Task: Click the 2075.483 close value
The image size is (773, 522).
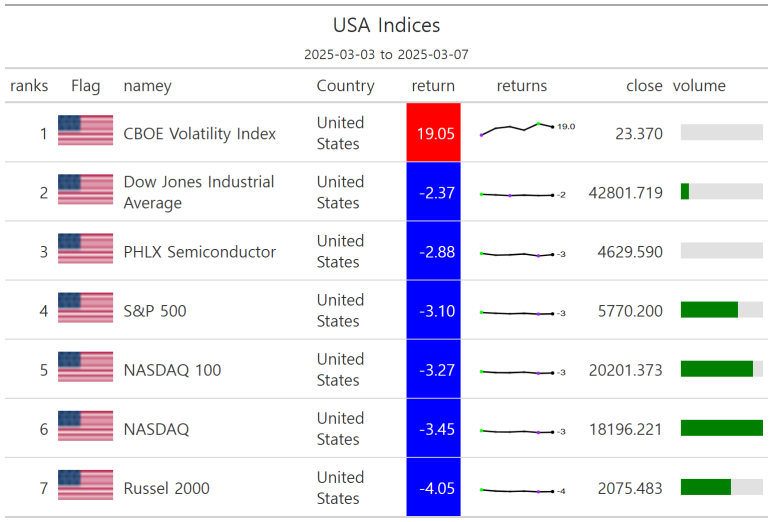Action: click(630, 488)
